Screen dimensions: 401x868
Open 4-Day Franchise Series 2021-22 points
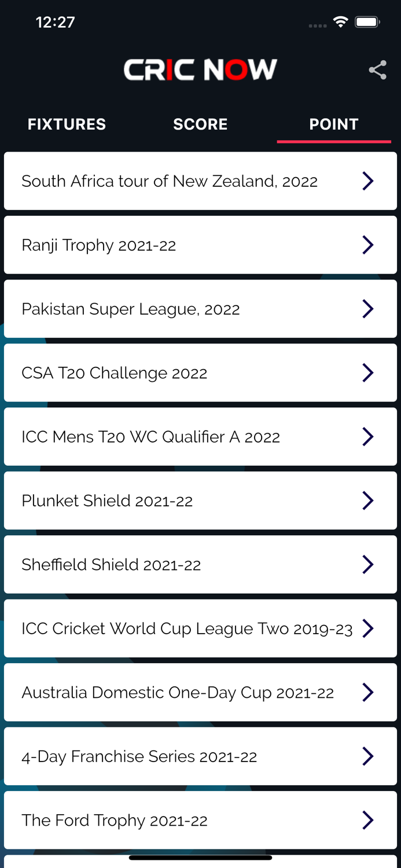tap(368, 756)
